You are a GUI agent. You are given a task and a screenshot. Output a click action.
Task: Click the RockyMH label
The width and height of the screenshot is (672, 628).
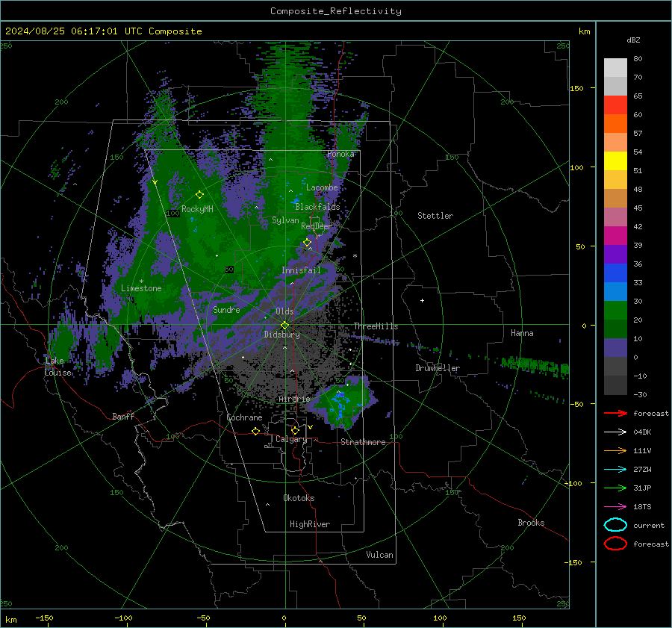pyautogui.click(x=197, y=209)
